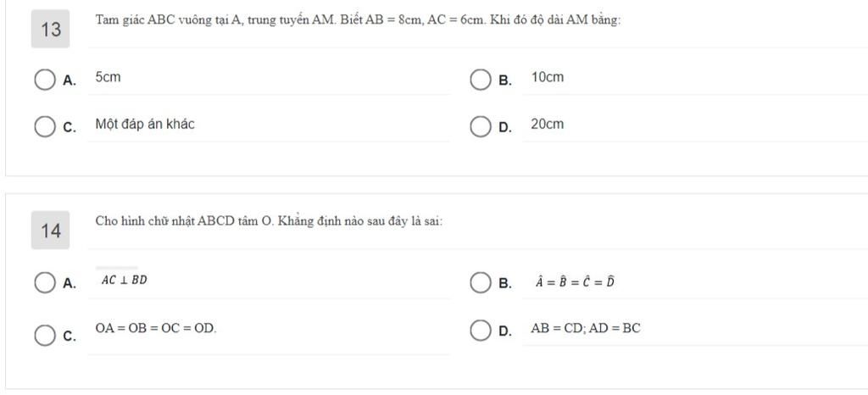Click the question 13 triangle ABC prompt

[359, 20]
